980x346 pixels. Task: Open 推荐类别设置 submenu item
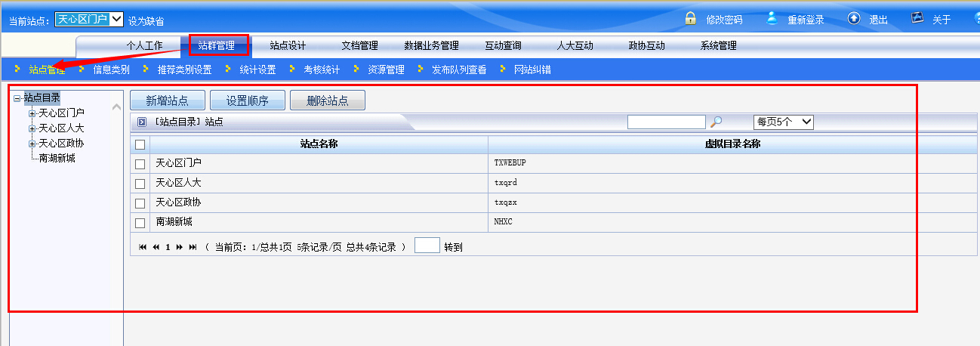[x=184, y=70]
